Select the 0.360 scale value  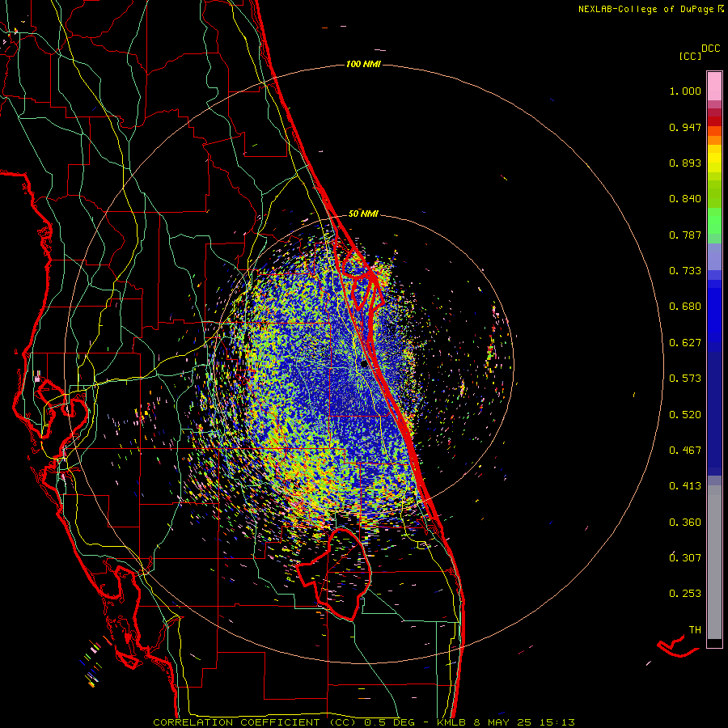coord(685,523)
